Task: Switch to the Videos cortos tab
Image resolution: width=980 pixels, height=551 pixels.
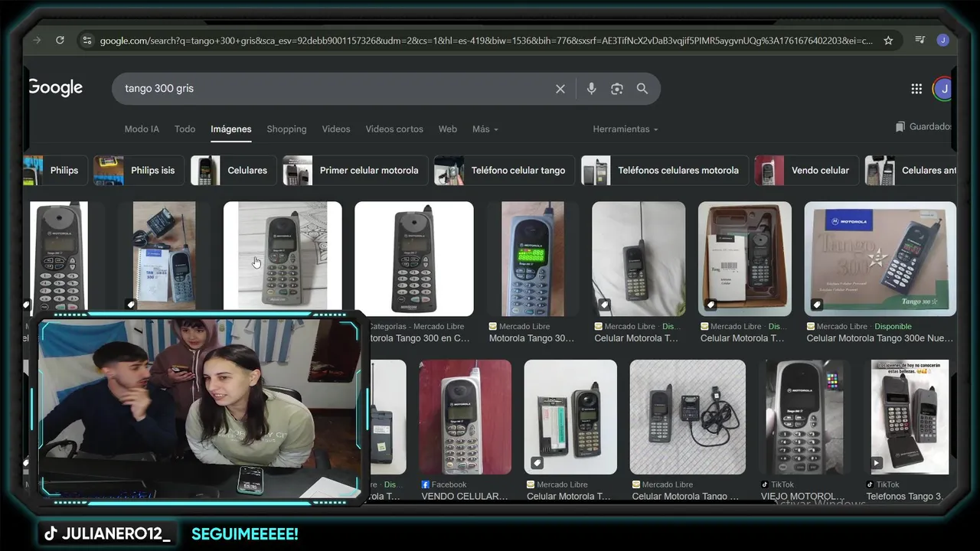Action: 394,129
